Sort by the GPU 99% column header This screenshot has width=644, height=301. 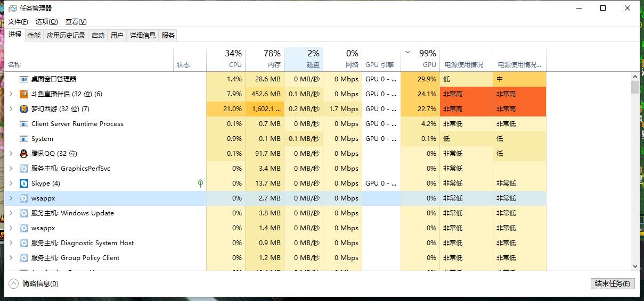(x=420, y=60)
